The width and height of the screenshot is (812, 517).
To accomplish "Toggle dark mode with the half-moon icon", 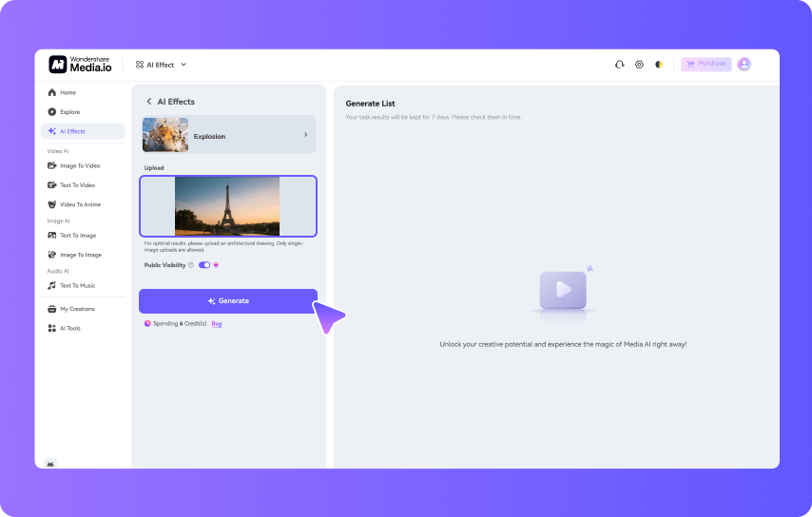I will tap(659, 65).
